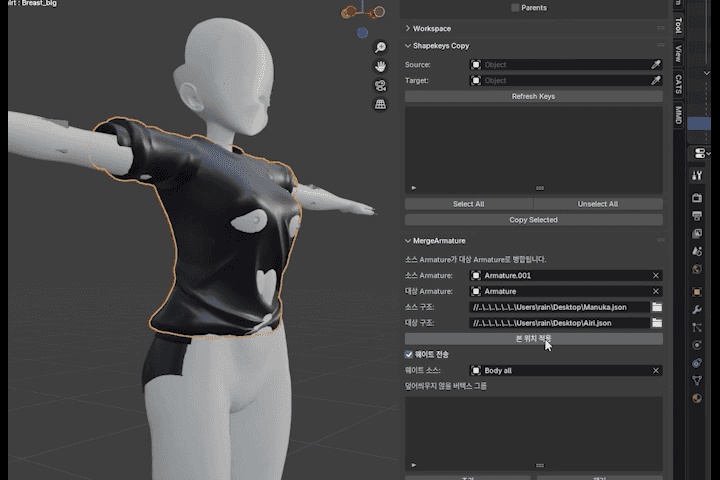The image size is (720, 480).
Task: Open the Object Constraints properties icon
Action: click(697, 363)
